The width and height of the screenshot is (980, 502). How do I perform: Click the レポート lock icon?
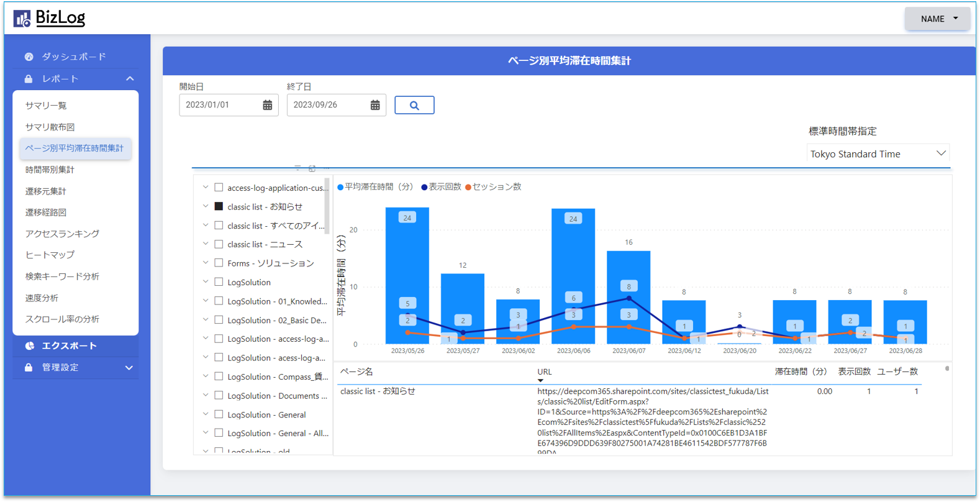pos(29,79)
